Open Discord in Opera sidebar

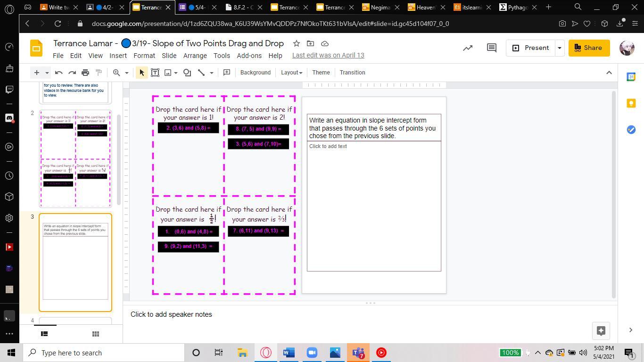[x=9, y=118]
